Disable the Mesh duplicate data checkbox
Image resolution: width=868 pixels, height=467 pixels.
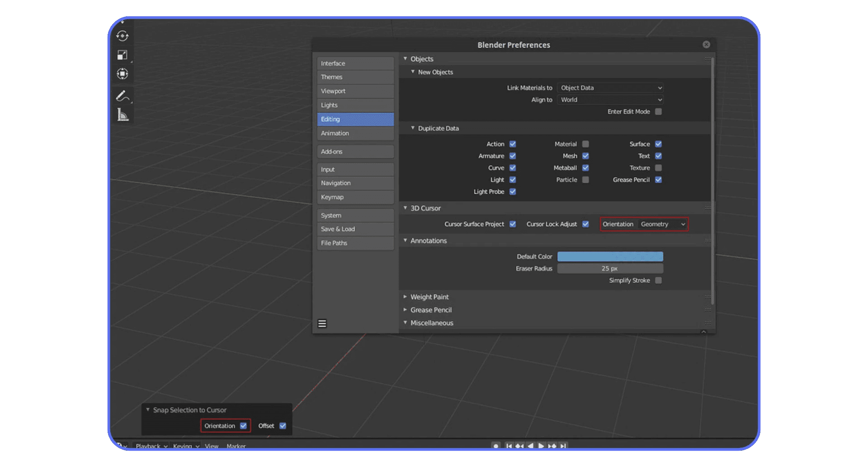[586, 156]
